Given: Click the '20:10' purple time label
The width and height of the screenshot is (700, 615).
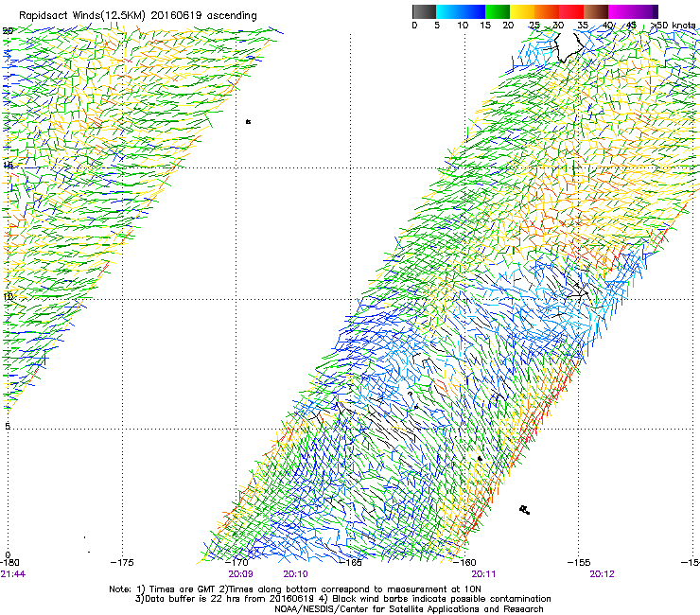Looking at the screenshot, I should (x=295, y=574).
